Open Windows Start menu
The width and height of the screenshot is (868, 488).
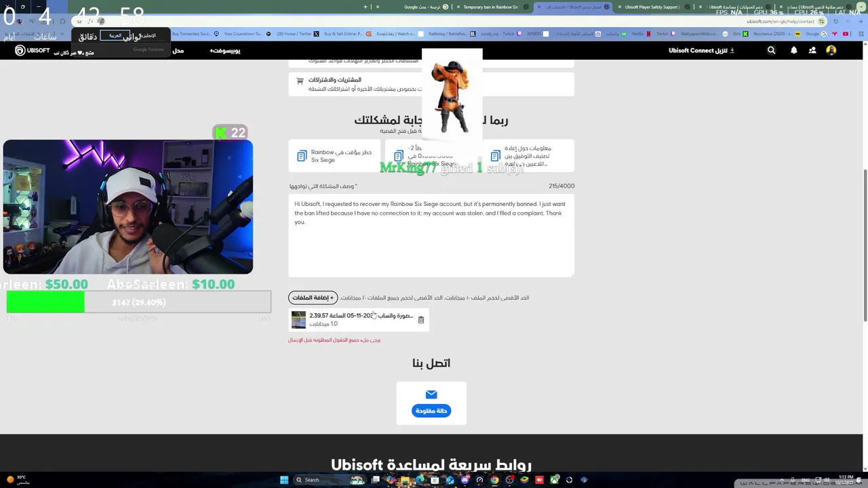[x=284, y=480]
